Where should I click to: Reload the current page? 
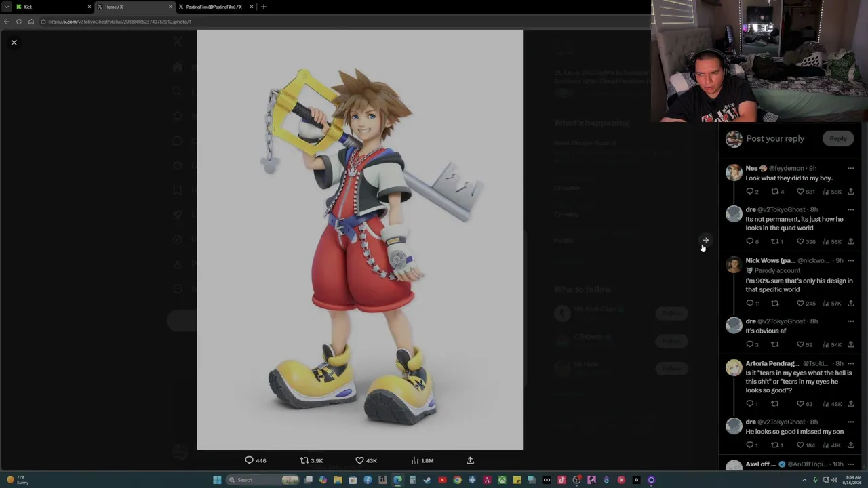pos(19,22)
